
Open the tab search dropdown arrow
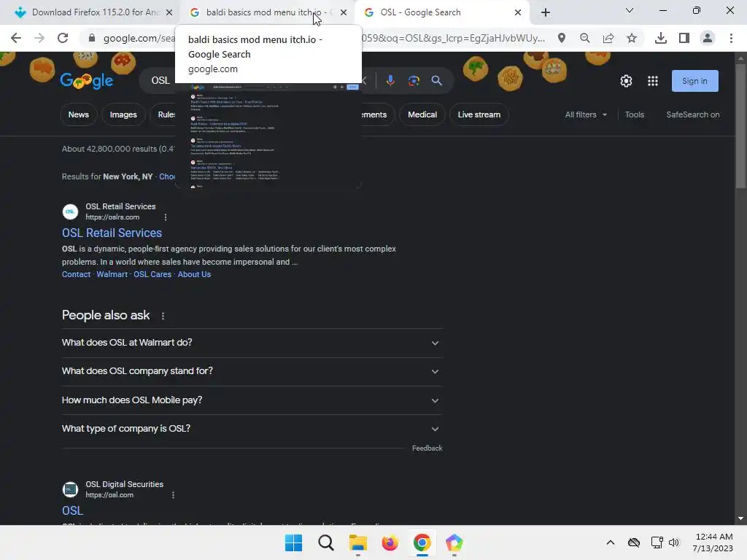tap(630, 10)
